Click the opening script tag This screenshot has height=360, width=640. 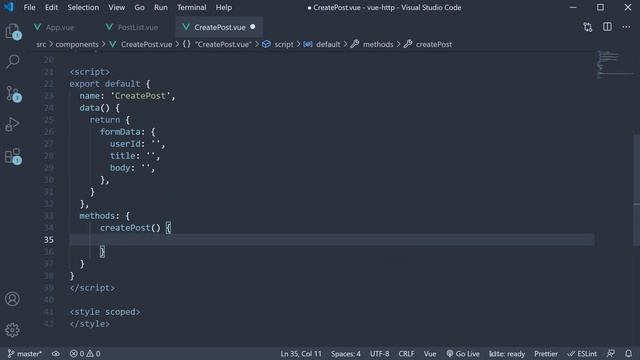[90, 72]
